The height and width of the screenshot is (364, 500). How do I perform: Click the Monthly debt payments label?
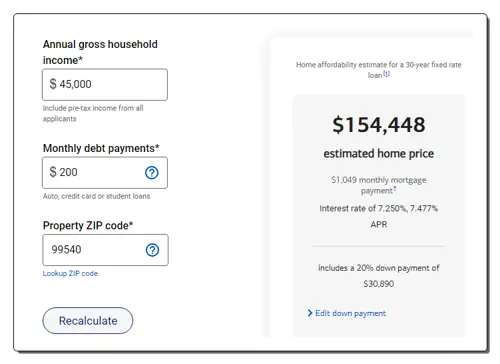click(101, 148)
